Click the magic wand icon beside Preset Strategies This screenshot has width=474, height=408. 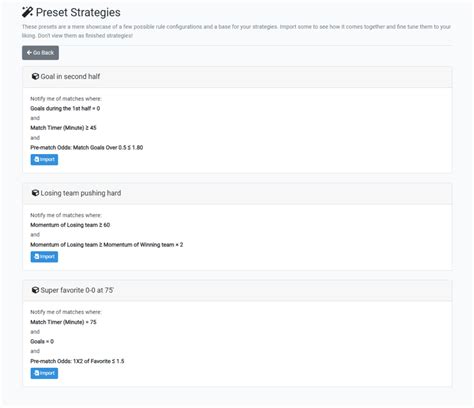tap(27, 12)
